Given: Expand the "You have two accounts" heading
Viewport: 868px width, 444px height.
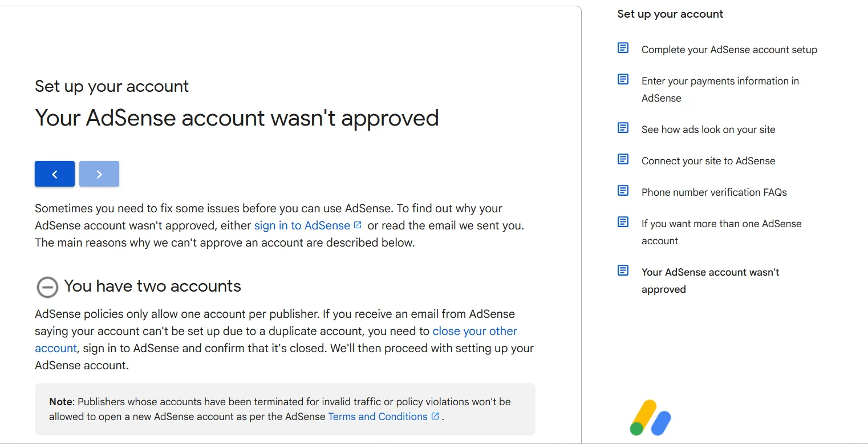Looking at the screenshot, I should click(x=152, y=286).
